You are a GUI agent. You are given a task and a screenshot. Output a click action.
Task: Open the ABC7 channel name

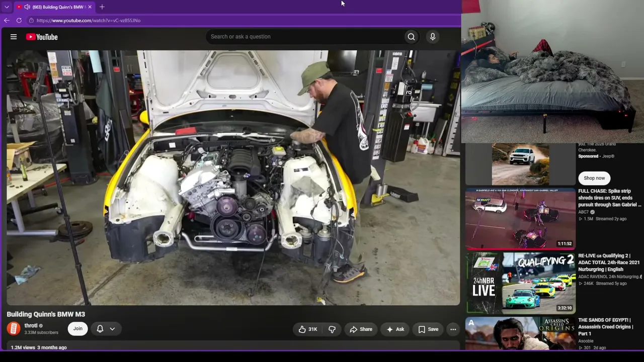pyautogui.click(x=584, y=212)
